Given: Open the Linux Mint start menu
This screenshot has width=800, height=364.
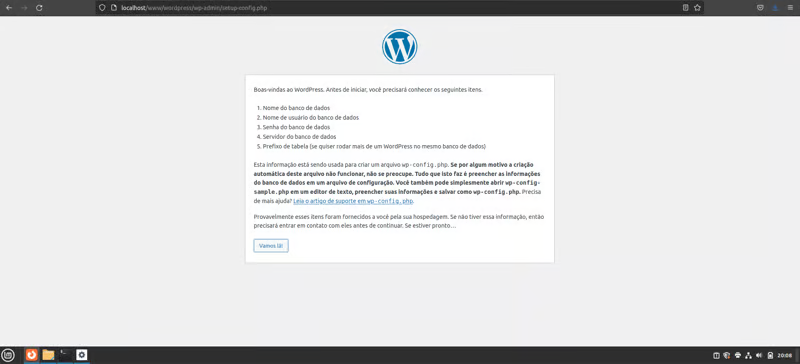Looking at the screenshot, I should pyautogui.click(x=8, y=355).
